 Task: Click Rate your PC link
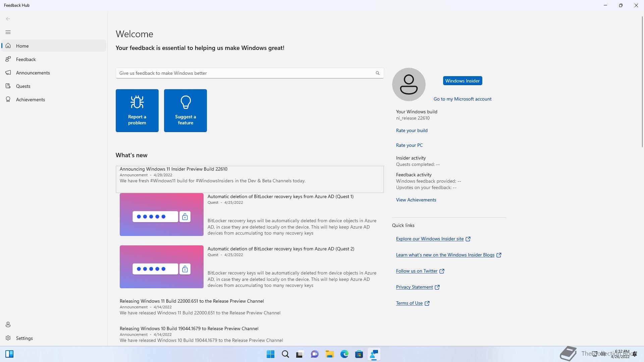click(410, 145)
